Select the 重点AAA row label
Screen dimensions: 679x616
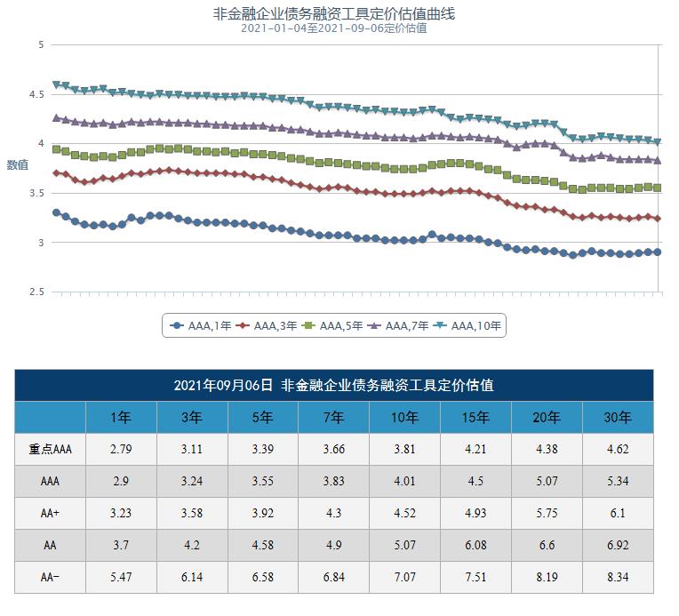(x=50, y=449)
